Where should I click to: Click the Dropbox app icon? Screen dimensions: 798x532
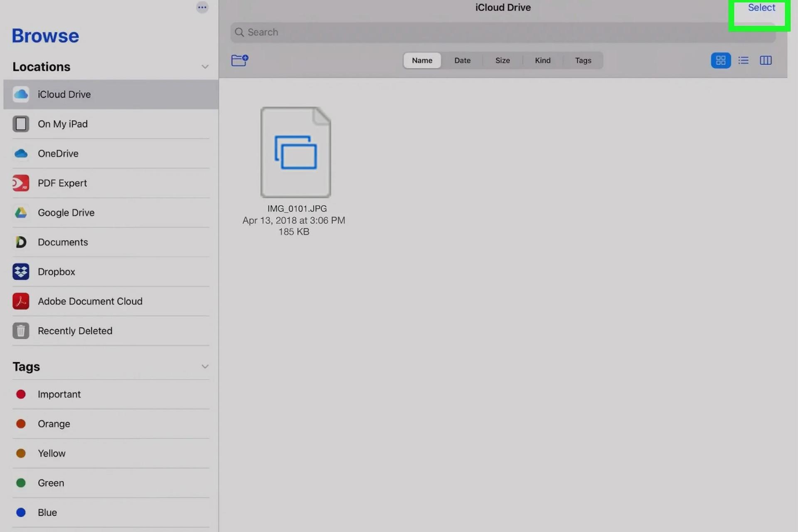click(21, 271)
